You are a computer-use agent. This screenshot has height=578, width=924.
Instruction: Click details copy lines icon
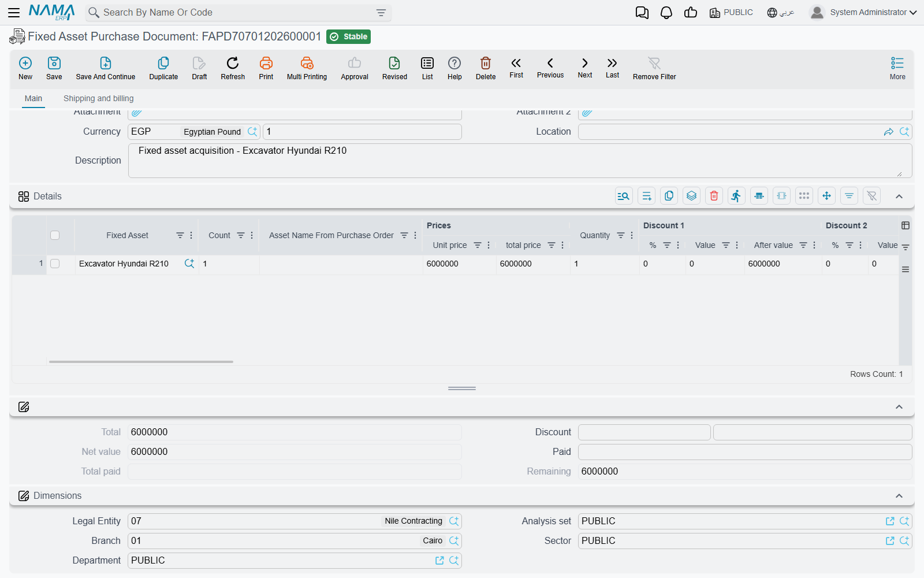pos(669,196)
